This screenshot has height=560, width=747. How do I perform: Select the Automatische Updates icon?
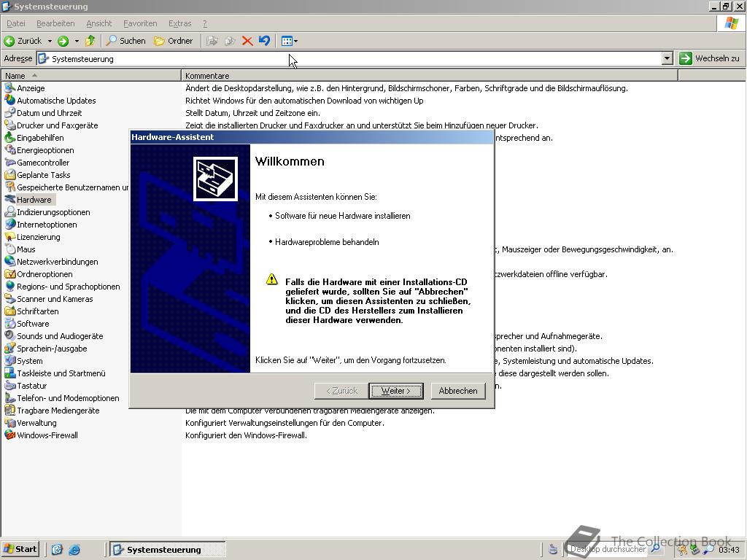point(9,100)
